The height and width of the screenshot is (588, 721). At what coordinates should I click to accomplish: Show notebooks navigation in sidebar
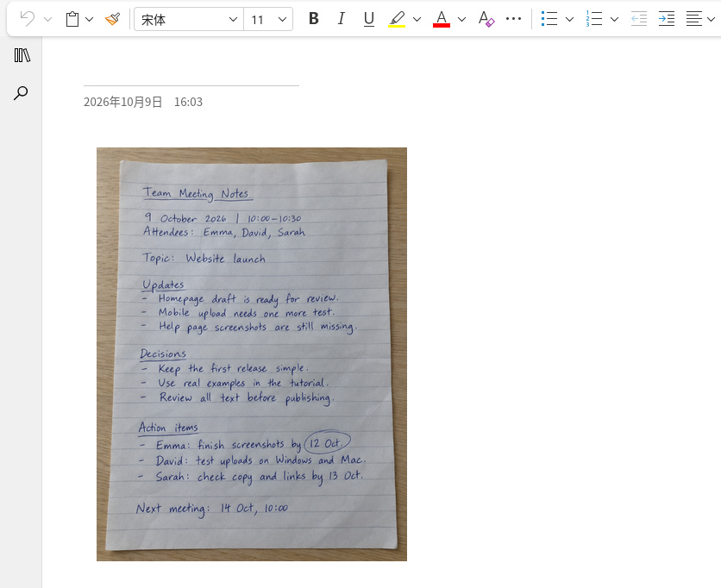click(22, 55)
